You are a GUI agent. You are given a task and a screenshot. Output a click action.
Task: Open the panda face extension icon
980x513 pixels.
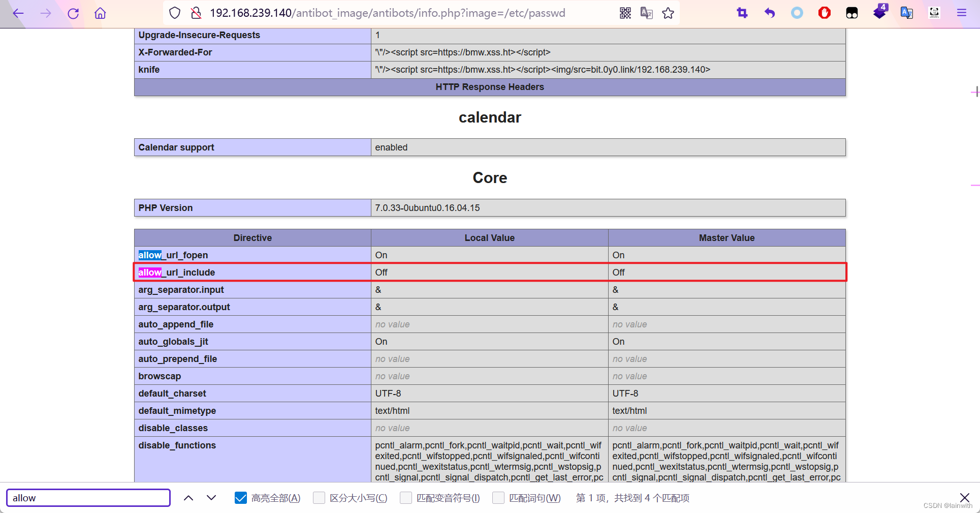934,13
